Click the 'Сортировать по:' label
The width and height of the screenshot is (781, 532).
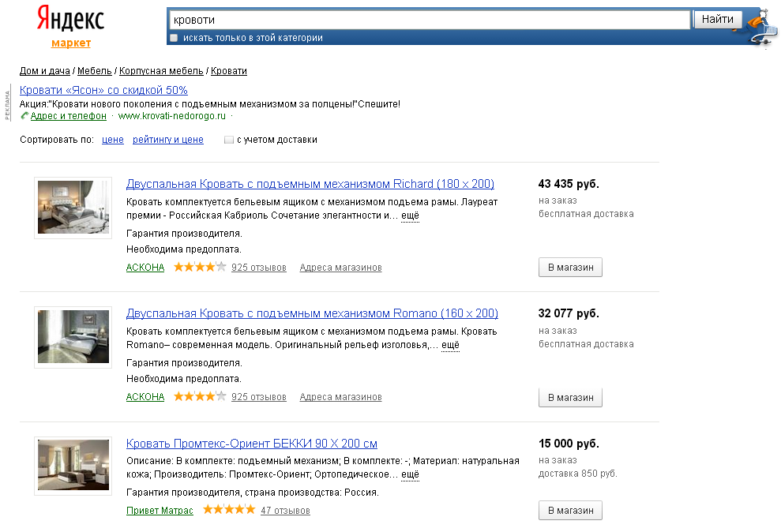point(57,140)
